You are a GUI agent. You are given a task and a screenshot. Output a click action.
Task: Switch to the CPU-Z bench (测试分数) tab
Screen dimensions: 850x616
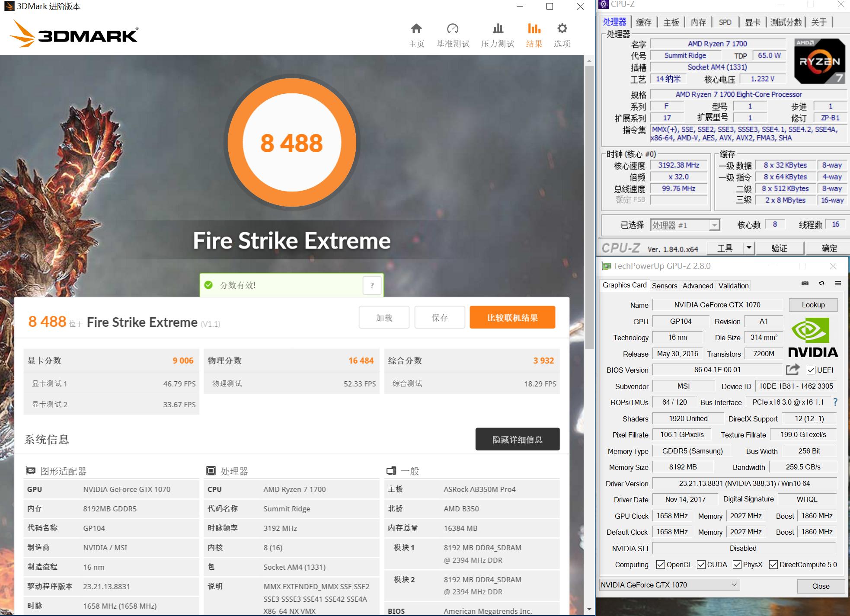click(786, 22)
